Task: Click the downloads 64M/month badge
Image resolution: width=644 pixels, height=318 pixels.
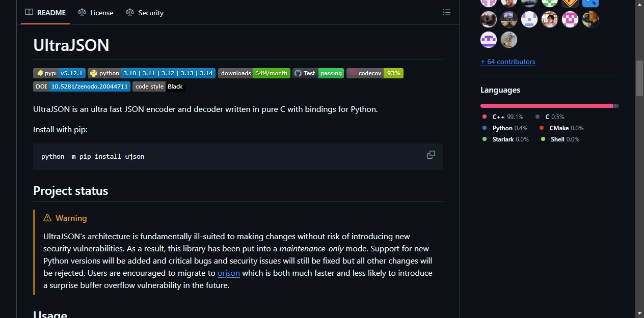Action: click(x=254, y=73)
